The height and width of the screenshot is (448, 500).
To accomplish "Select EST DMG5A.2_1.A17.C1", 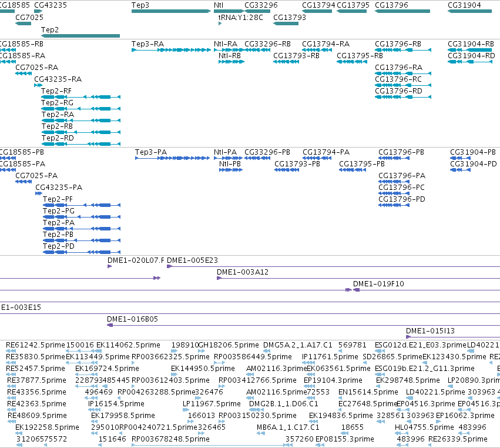I will pos(297,345).
